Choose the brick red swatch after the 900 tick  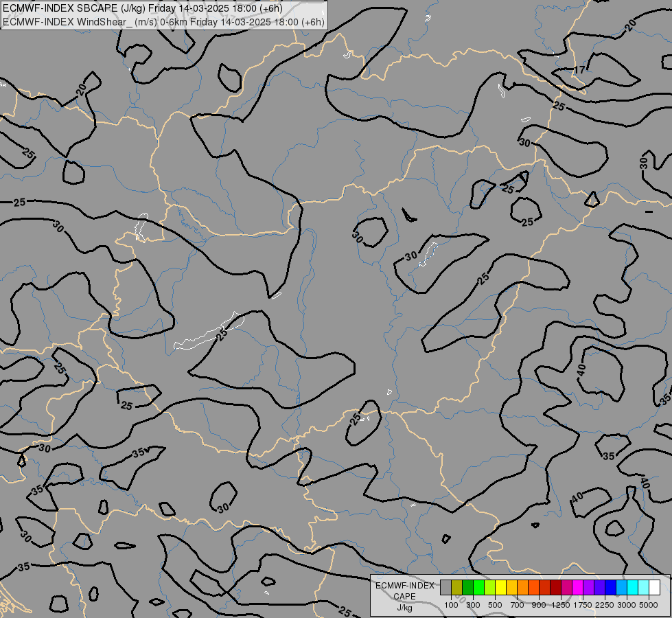(x=545, y=588)
